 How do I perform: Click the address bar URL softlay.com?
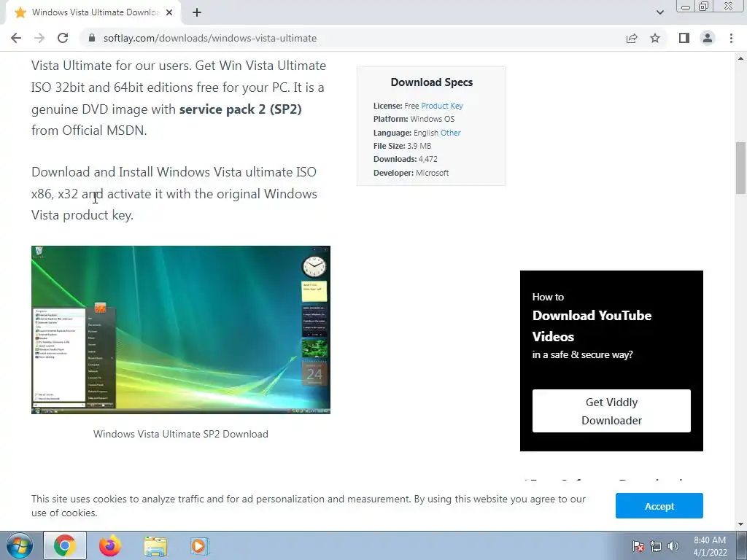(209, 38)
